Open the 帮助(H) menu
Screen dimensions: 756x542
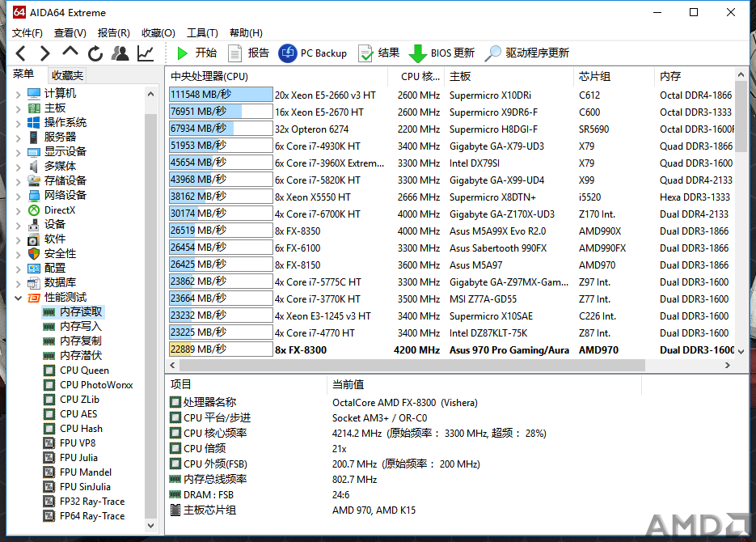246,33
